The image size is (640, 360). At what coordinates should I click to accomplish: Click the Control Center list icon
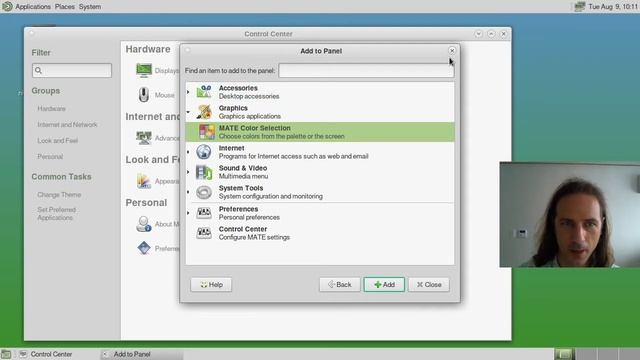204,233
